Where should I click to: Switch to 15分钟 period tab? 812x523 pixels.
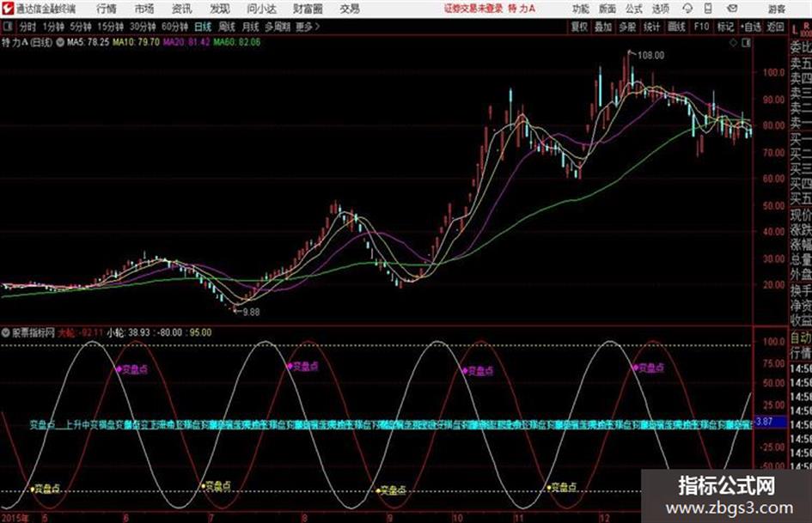(x=110, y=27)
